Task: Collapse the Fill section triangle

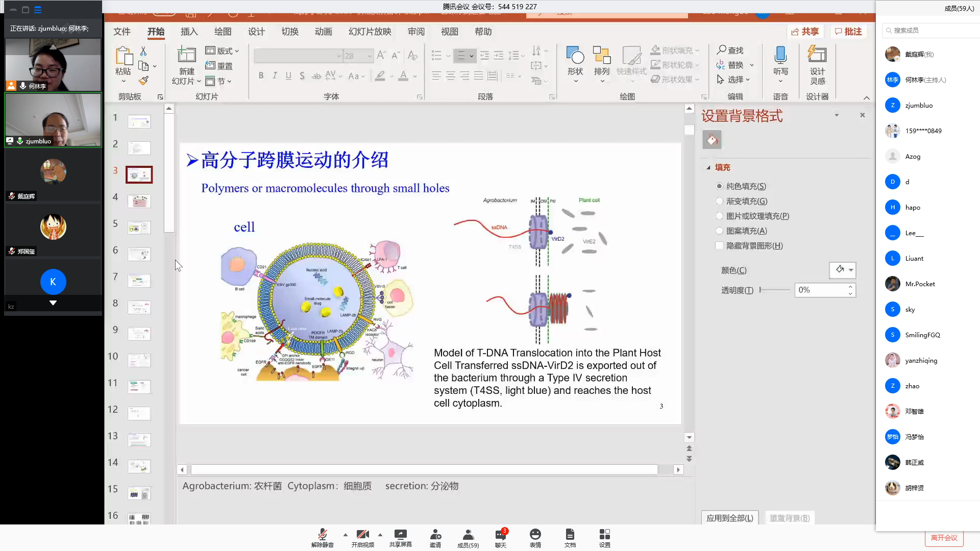Action: 708,167
